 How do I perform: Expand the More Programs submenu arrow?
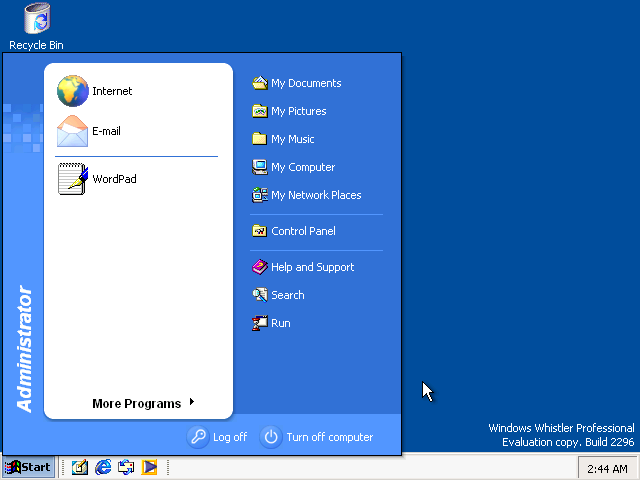coord(192,402)
